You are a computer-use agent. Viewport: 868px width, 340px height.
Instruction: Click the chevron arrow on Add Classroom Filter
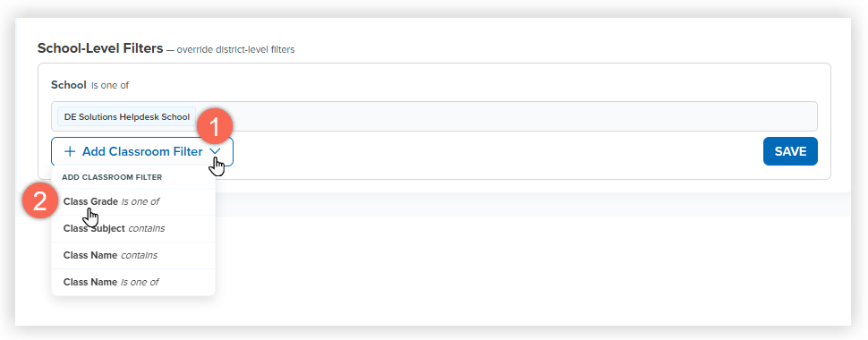coord(216,152)
